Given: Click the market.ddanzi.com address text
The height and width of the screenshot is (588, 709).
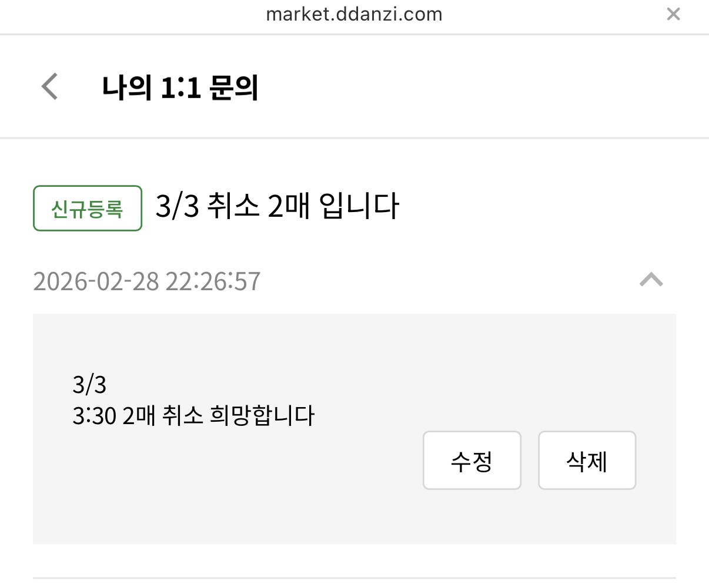Looking at the screenshot, I should (x=354, y=14).
